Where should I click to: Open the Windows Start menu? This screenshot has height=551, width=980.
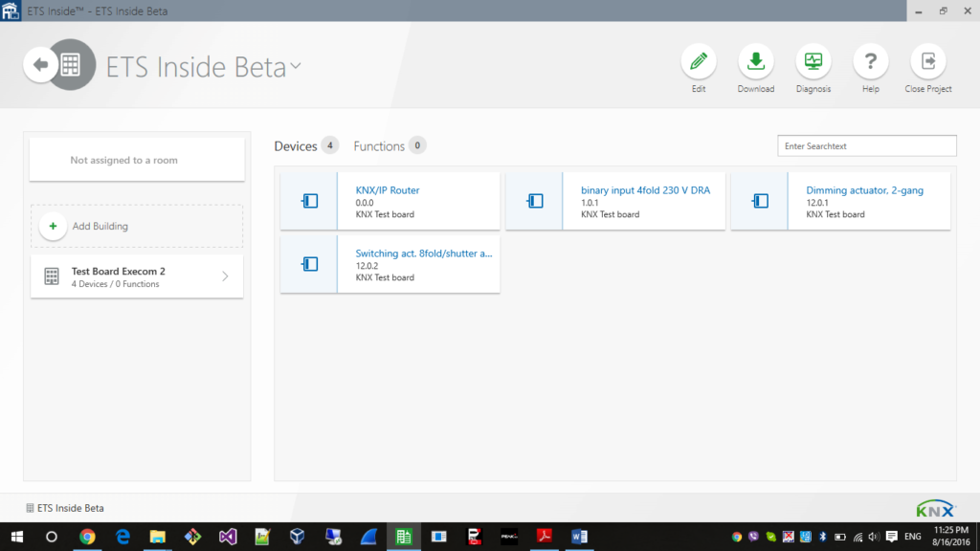click(17, 537)
